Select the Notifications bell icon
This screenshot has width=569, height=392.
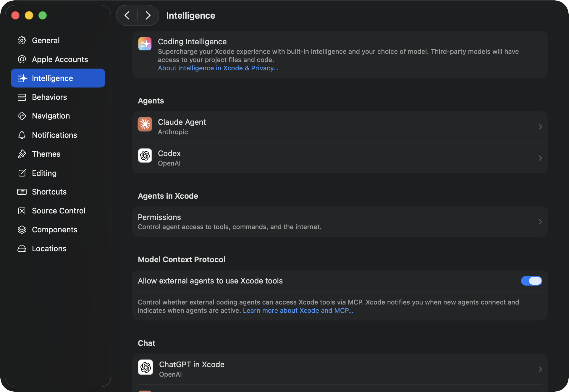tap(22, 135)
